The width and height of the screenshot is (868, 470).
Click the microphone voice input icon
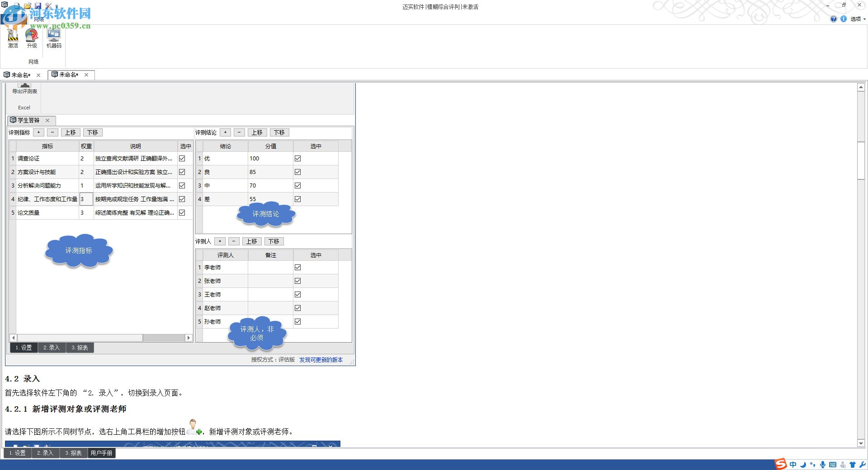[823, 465]
